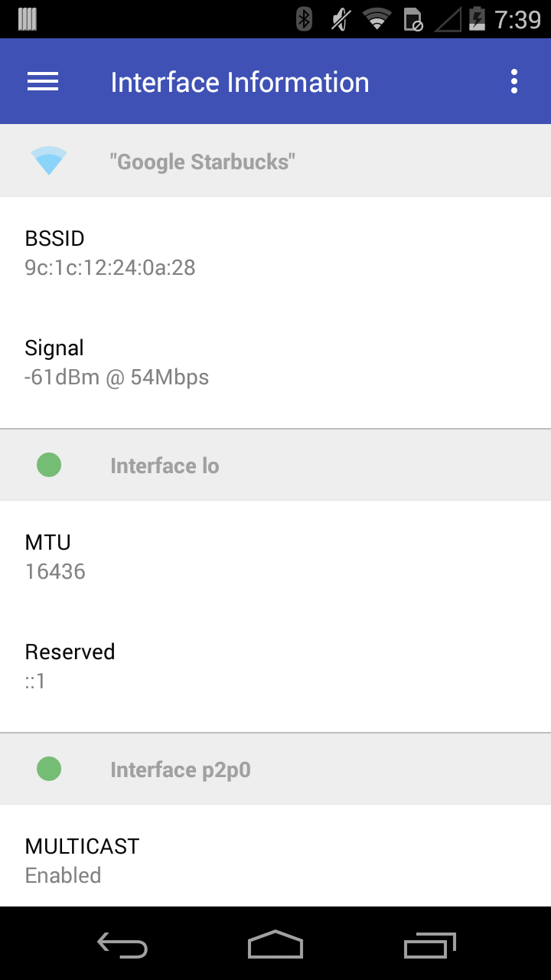Open the hamburger navigation menu
The image size is (551, 980).
click(x=43, y=82)
